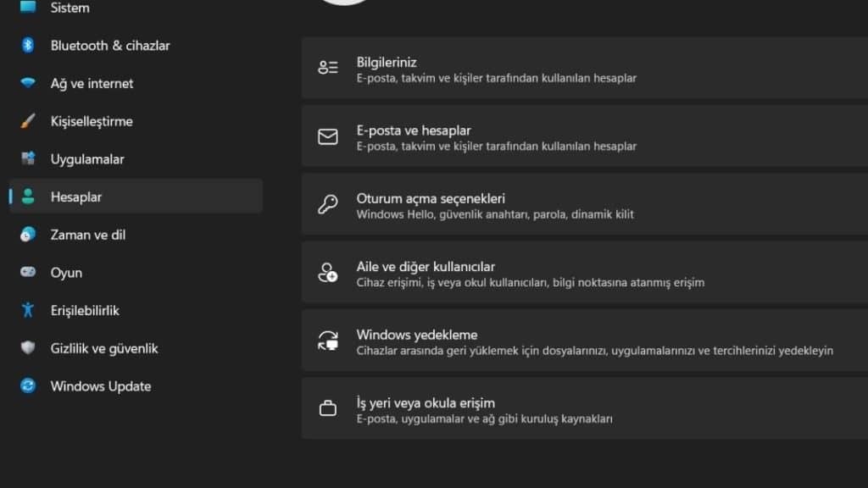Go to the Oyun category
Image resolution: width=868 pixels, height=488 pixels.
pyautogui.click(x=136, y=272)
